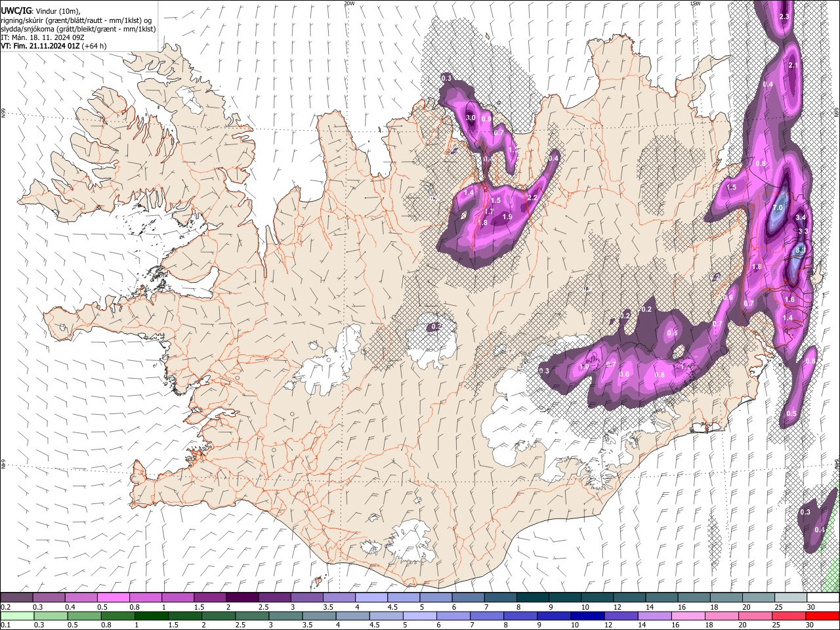The width and height of the screenshot is (840, 630).
Task: Click the 3.0 value in the northern band
Action: (470, 117)
